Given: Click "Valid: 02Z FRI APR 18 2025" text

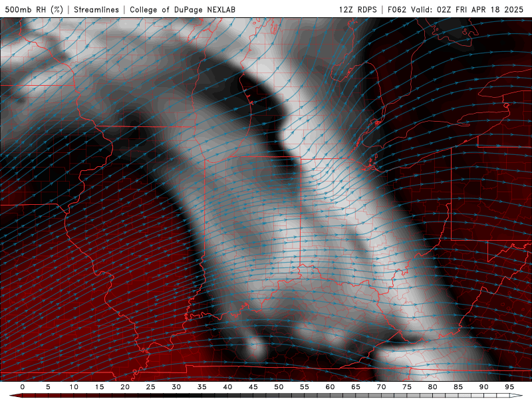Looking at the screenshot, I should [x=467, y=9].
